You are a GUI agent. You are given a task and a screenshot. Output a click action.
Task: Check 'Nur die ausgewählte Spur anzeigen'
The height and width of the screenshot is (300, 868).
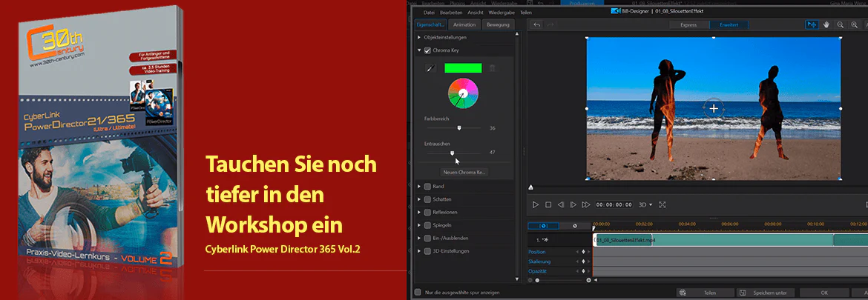pyautogui.click(x=418, y=292)
